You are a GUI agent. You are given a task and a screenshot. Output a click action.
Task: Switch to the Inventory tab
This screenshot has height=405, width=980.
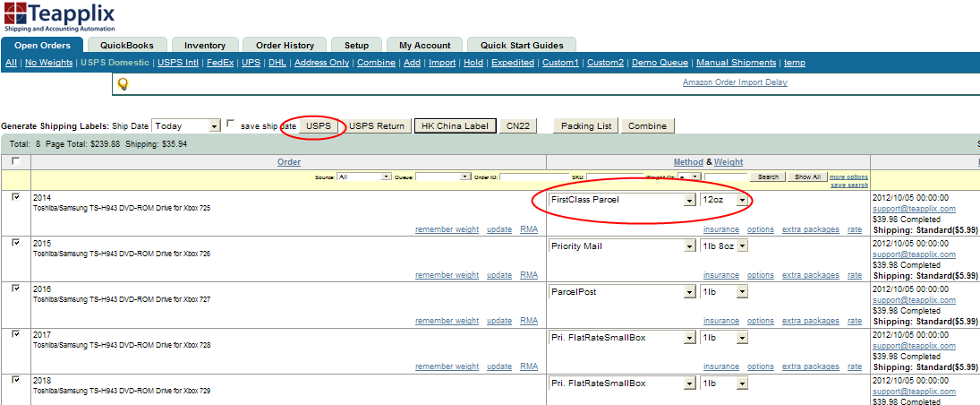[205, 45]
